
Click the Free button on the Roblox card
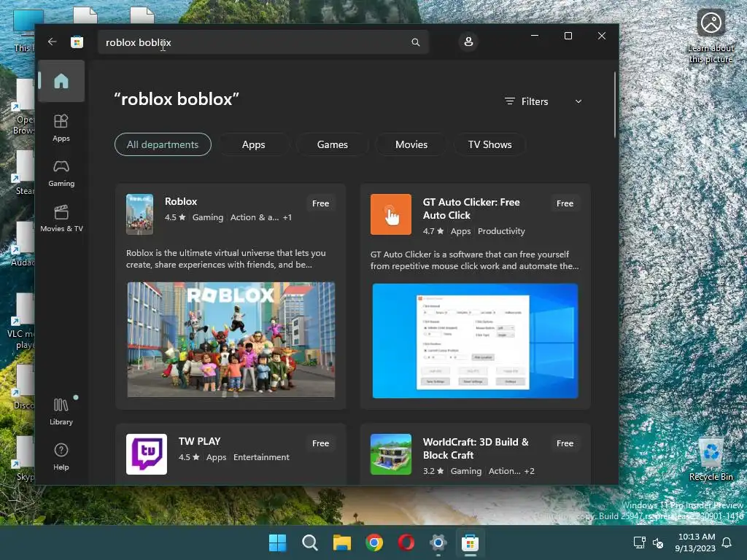pyautogui.click(x=321, y=203)
